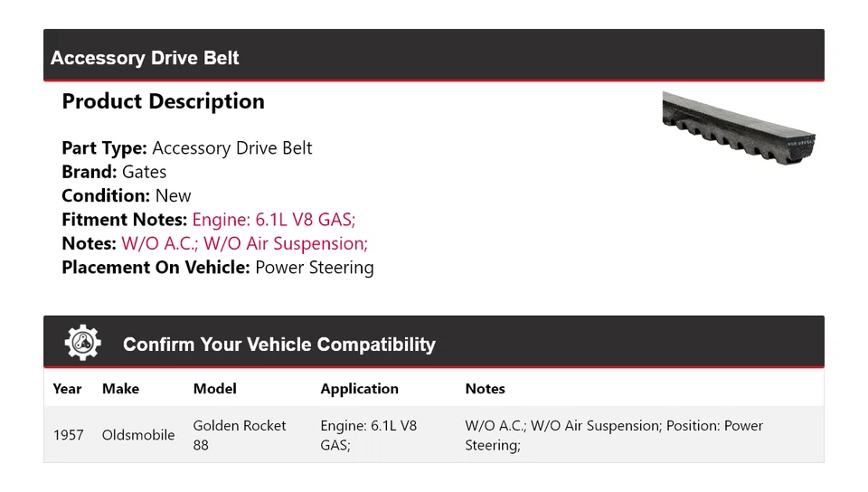
Task: Click the Condition: New line
Action: (x=127, y=195)
